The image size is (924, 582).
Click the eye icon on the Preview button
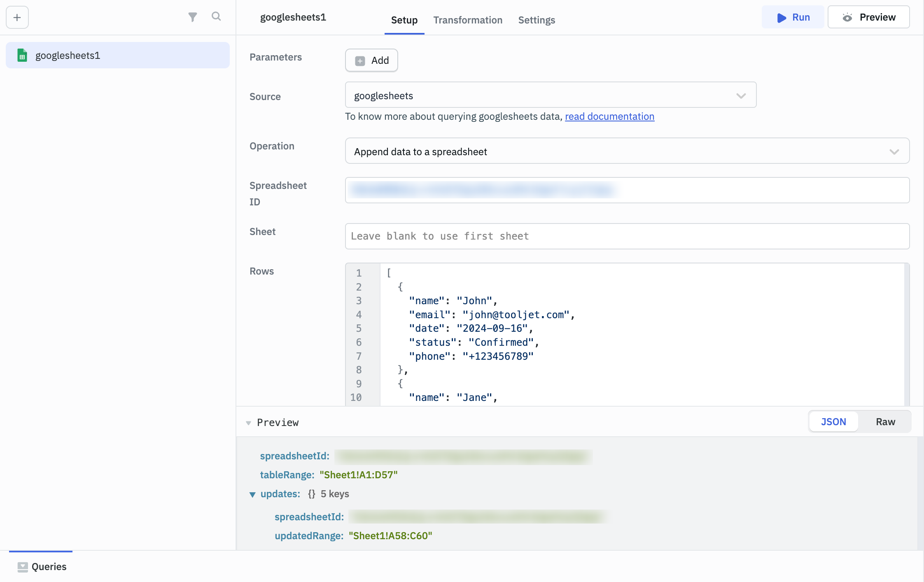click(x=847, y=17)
